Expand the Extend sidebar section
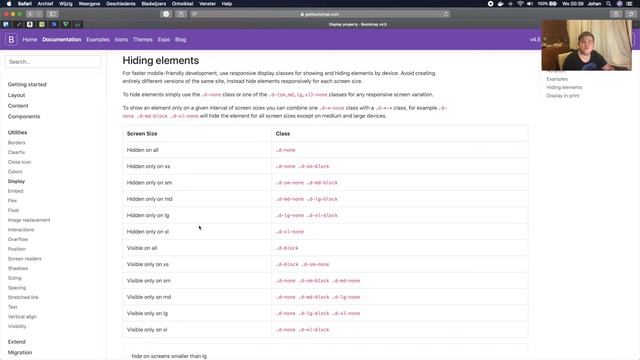 (16, 342)
